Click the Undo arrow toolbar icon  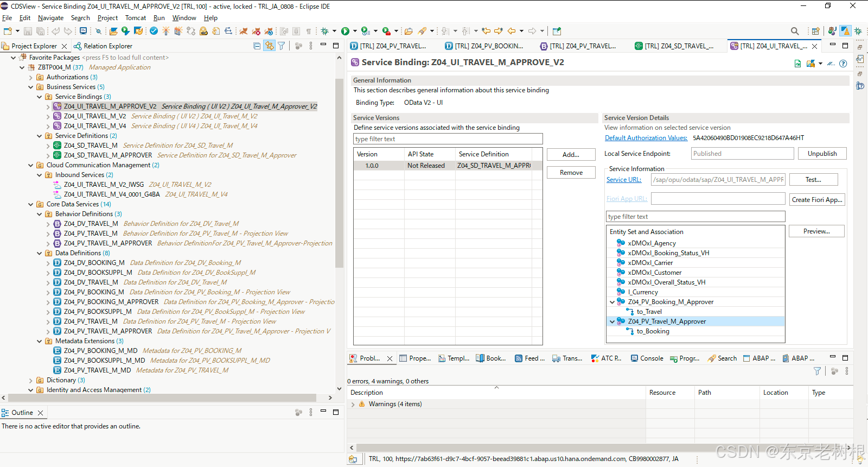(x=55, y=31)
